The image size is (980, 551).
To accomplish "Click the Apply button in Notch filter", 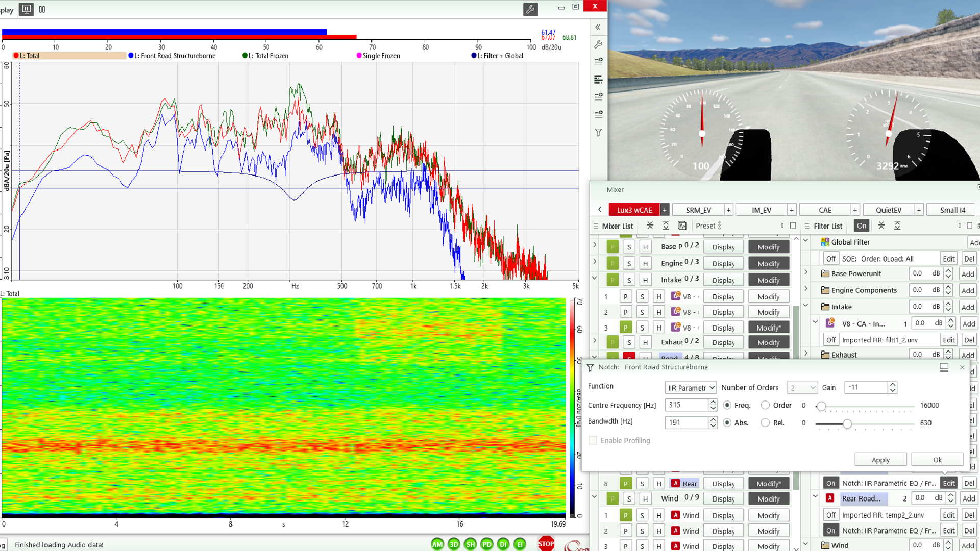I will click(x=880, y=460).
